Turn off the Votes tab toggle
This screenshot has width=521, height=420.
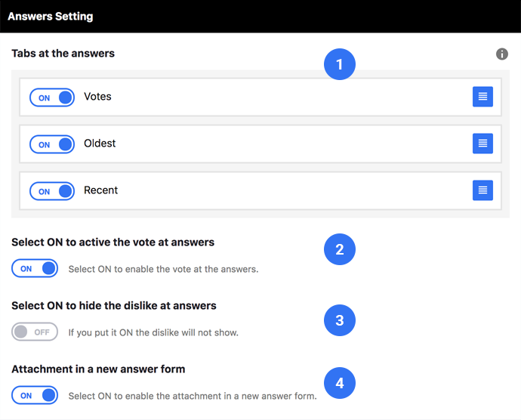tap(52, 97)
